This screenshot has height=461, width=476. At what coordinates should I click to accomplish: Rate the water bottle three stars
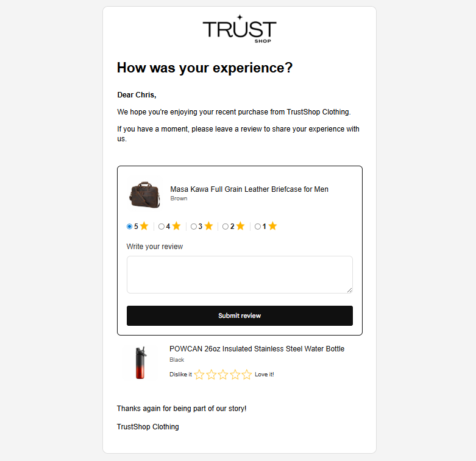coord(223,375)
